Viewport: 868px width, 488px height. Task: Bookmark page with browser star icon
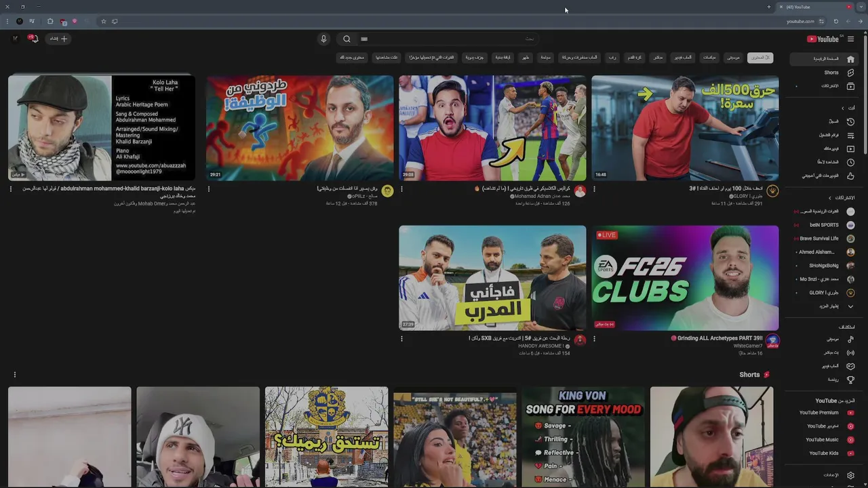point(103,21)
